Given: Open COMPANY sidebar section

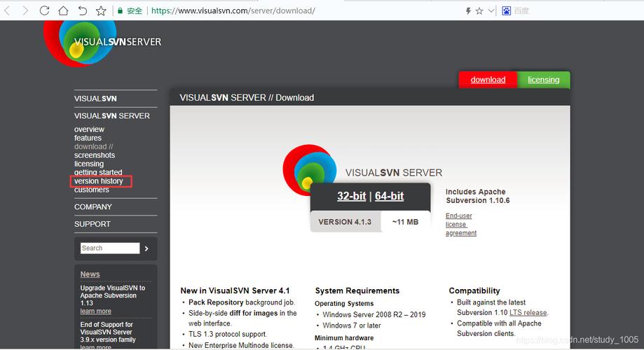Looking at the screenshot, I should 93,206.
